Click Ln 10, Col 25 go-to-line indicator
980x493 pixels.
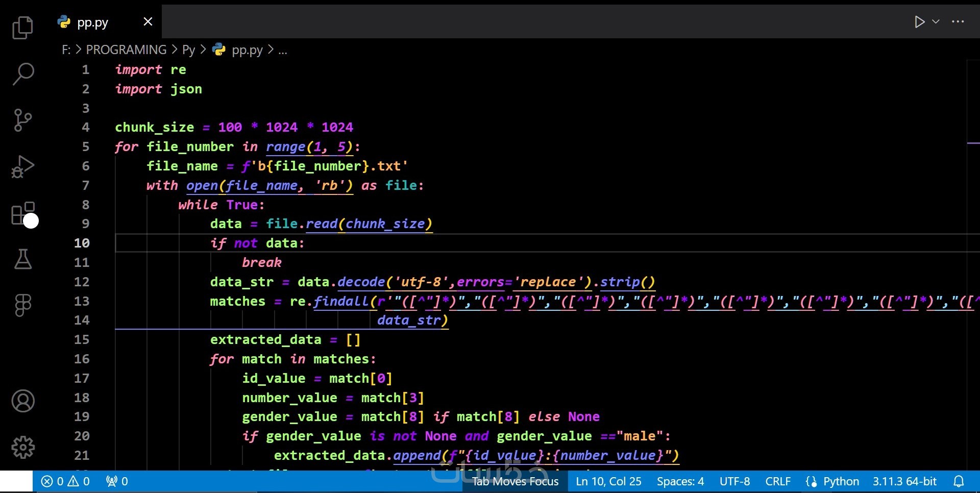tap(608, 481)
